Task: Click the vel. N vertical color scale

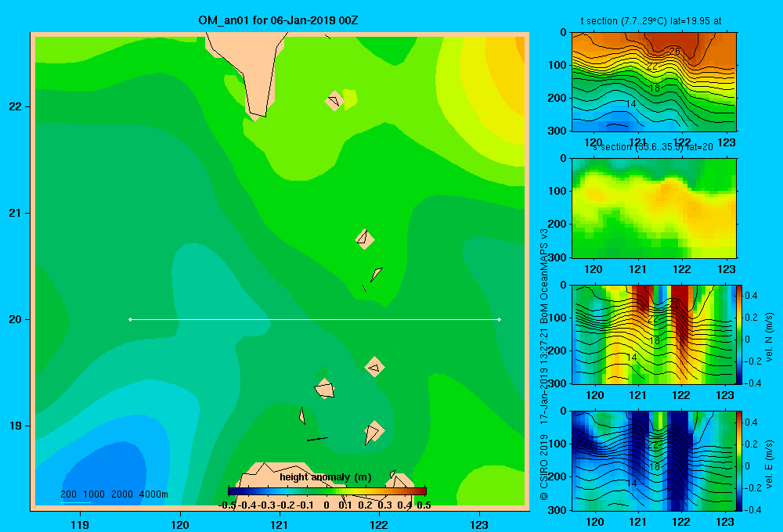Action: (x=740, y=334)
